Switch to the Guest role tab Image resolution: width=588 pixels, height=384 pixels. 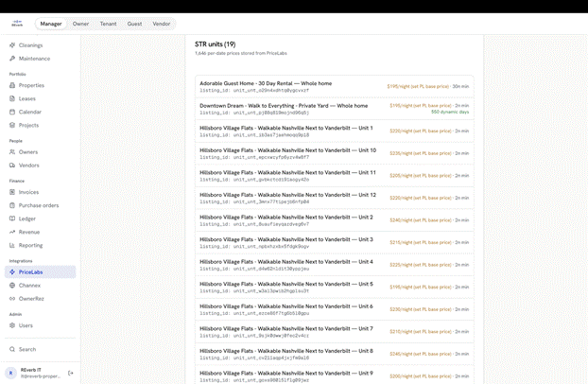click(134, 24)
